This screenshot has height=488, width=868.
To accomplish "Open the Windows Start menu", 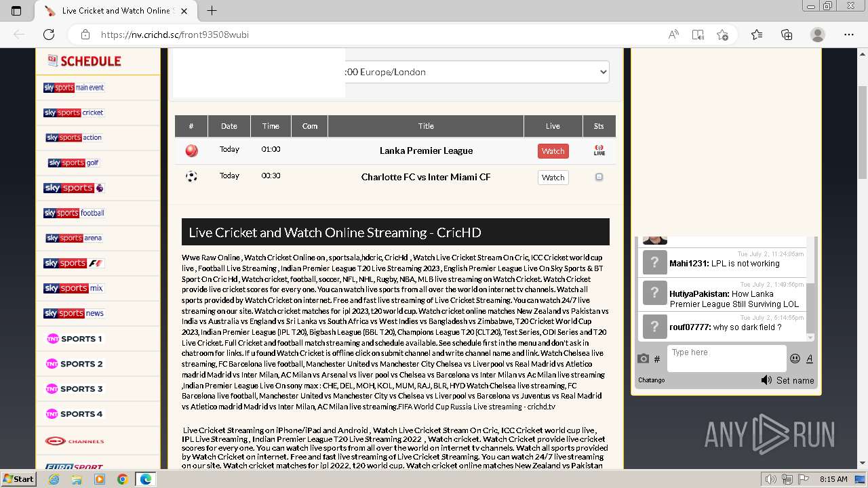I will click(x=19, y=479).
